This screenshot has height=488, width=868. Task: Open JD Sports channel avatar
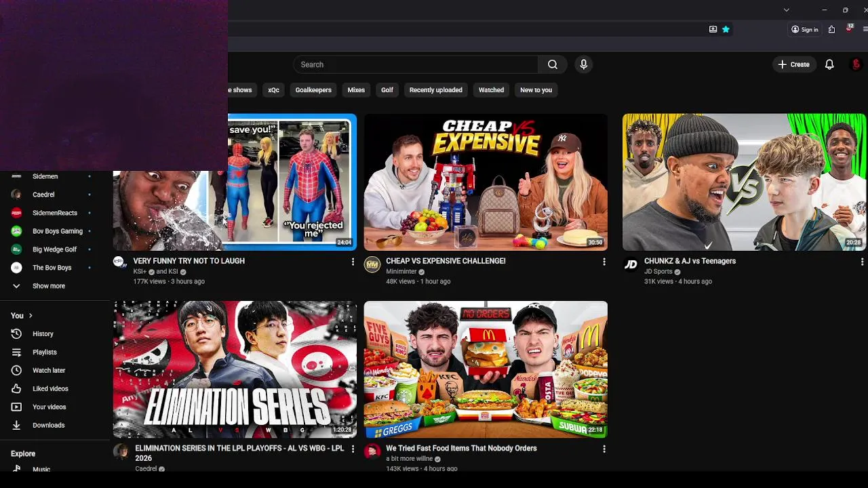point(630,264)
